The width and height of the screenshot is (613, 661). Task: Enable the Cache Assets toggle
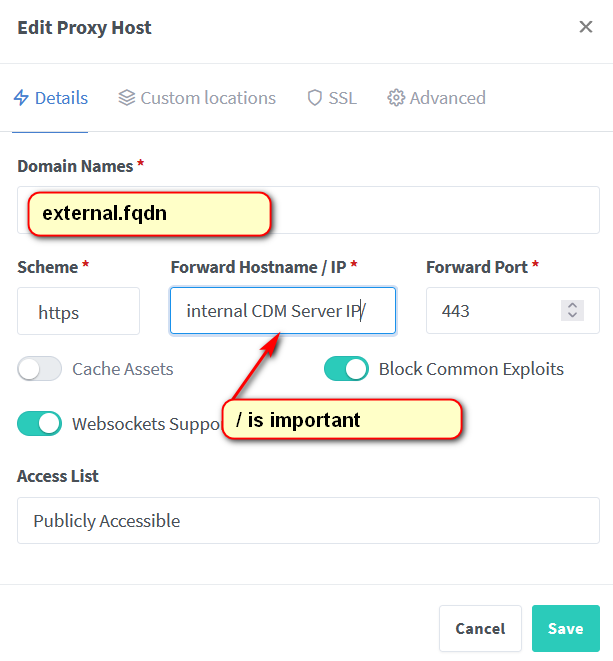click(40, 369)
